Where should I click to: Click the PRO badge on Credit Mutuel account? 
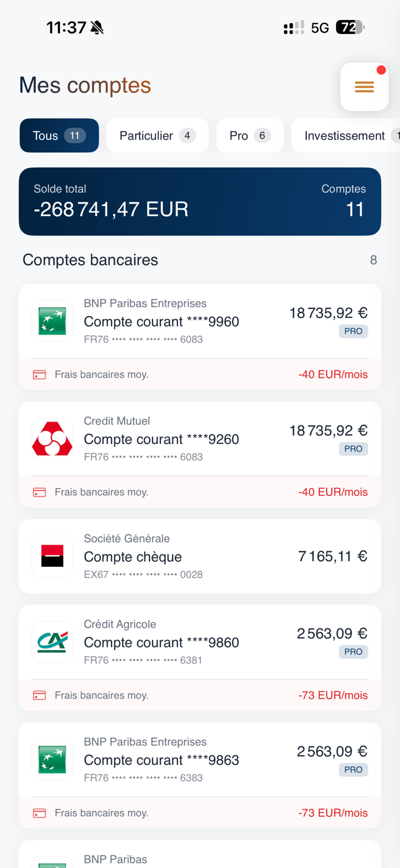point(353,448)
